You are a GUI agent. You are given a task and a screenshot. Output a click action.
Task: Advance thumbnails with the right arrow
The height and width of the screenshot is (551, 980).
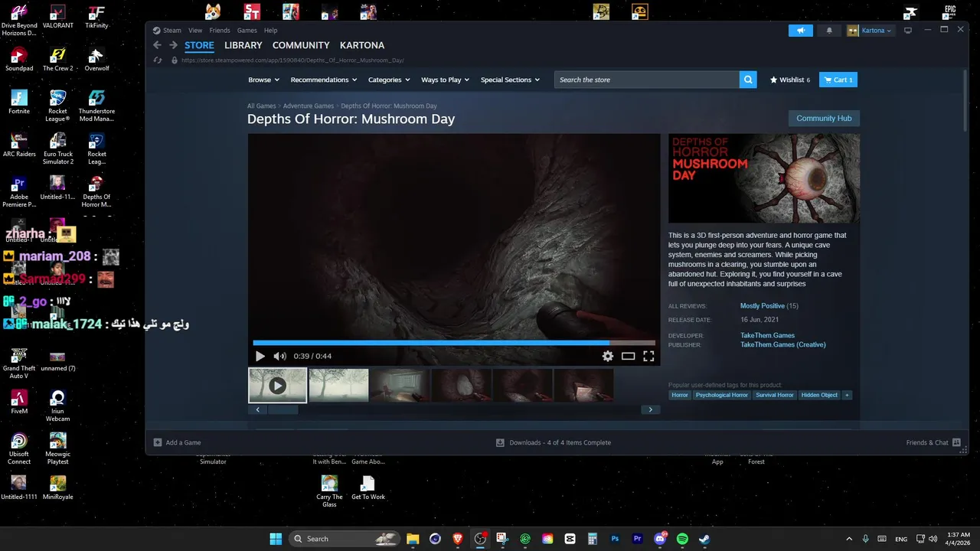click(x=651, y=409)
